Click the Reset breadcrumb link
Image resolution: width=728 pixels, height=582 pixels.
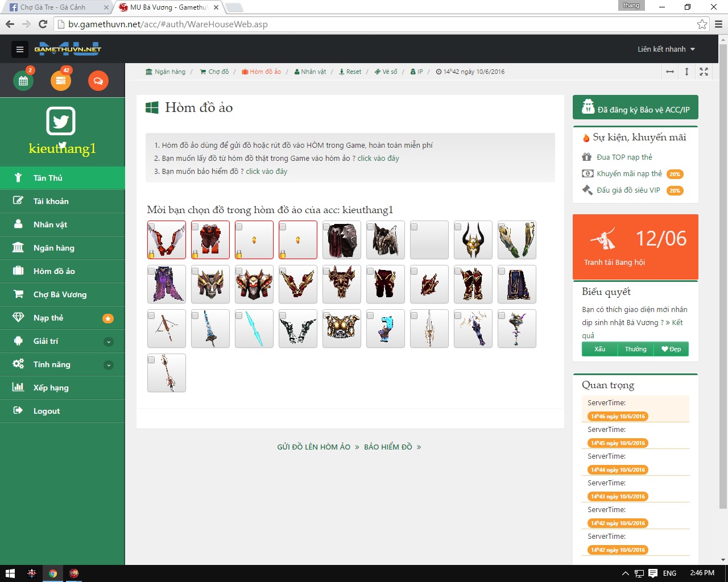(x=350, y=72)
